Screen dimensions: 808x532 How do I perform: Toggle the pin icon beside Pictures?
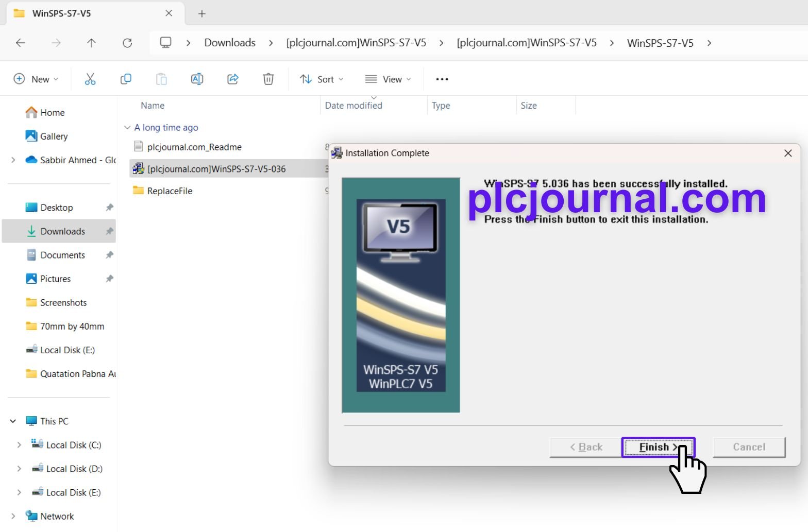(x=109, y=278)
